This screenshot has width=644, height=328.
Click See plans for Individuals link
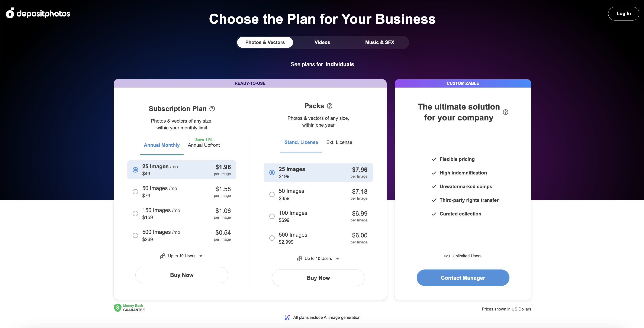339,64
